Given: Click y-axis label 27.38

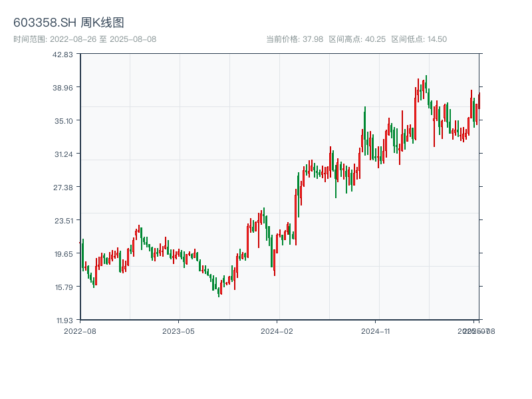Looking at the screenshot, I should coord(63,188).
